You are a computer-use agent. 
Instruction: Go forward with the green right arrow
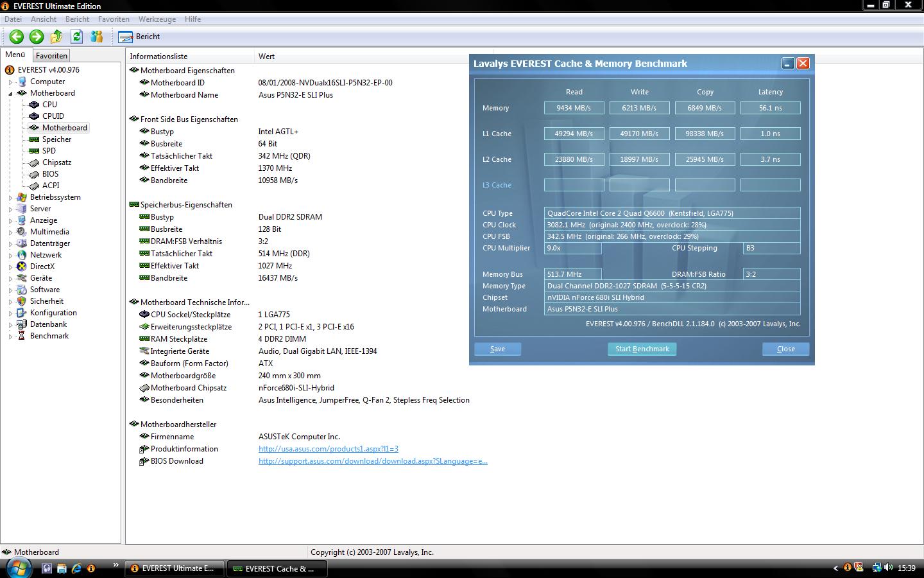(37, 37)
